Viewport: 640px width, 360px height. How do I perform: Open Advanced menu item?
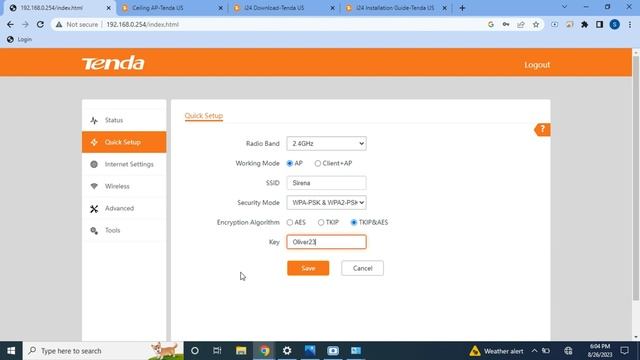click(124, 209)
